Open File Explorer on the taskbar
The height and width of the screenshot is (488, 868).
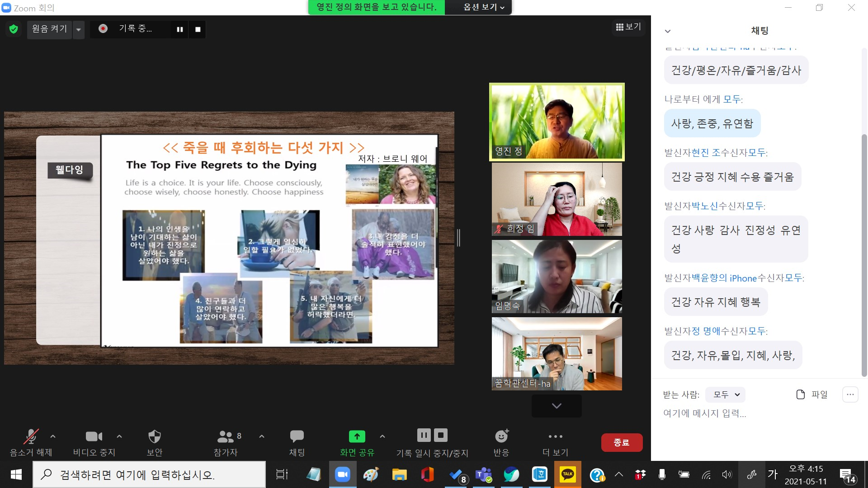[x=399, y=474]
